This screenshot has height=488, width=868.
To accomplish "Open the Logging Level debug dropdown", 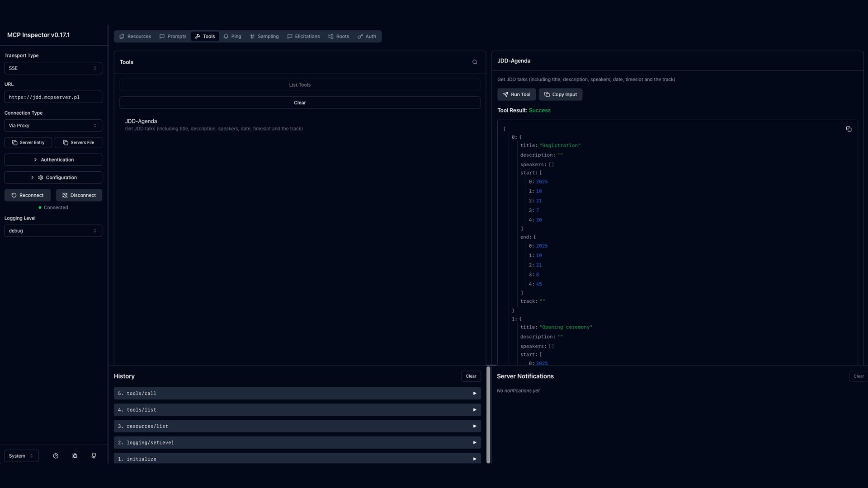I will point(53,231).
